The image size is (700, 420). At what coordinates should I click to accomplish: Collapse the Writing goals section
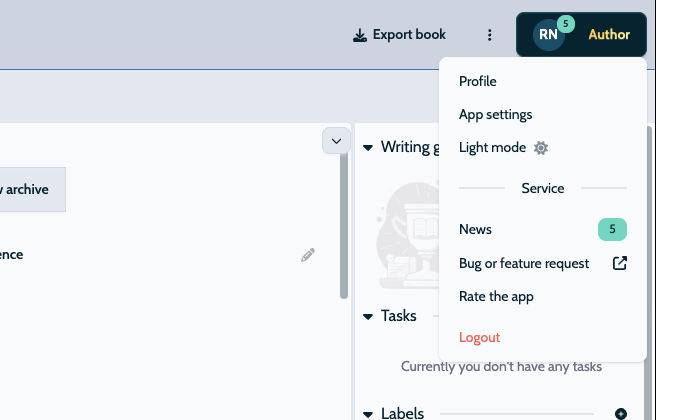pos(368,148)
